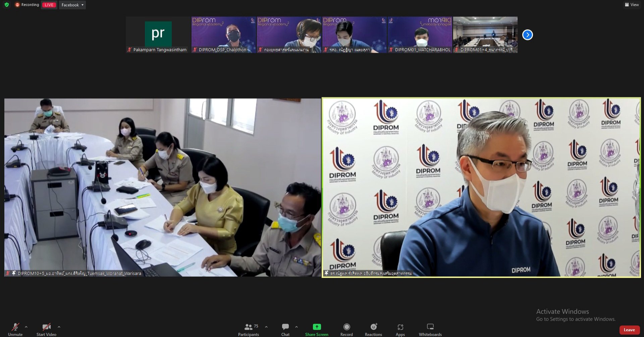Viewport: 644px width, 337px height.
Task: Click the pin icon on the speaker's name label
Action: point(326,273)
